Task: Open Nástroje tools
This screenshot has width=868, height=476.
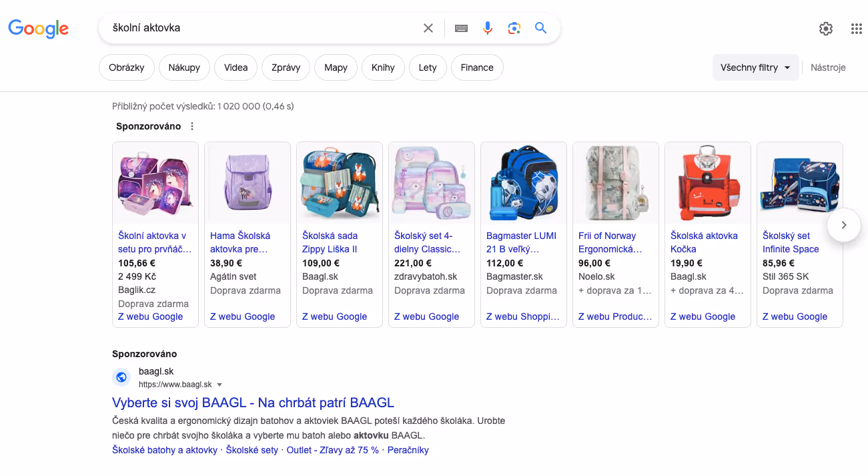Action: tap(828, 67)
